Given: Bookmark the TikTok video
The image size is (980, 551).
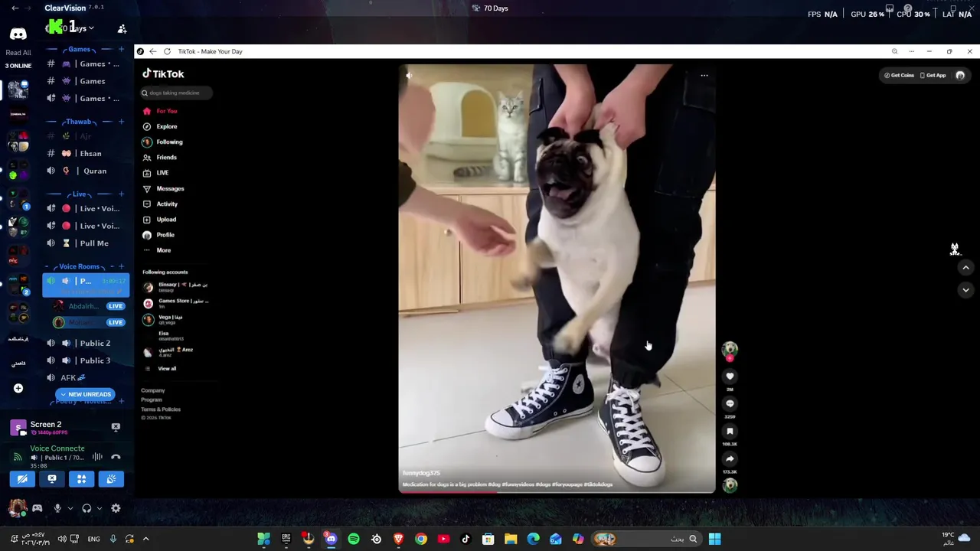Looking at the screenshot, I should 730,432.
